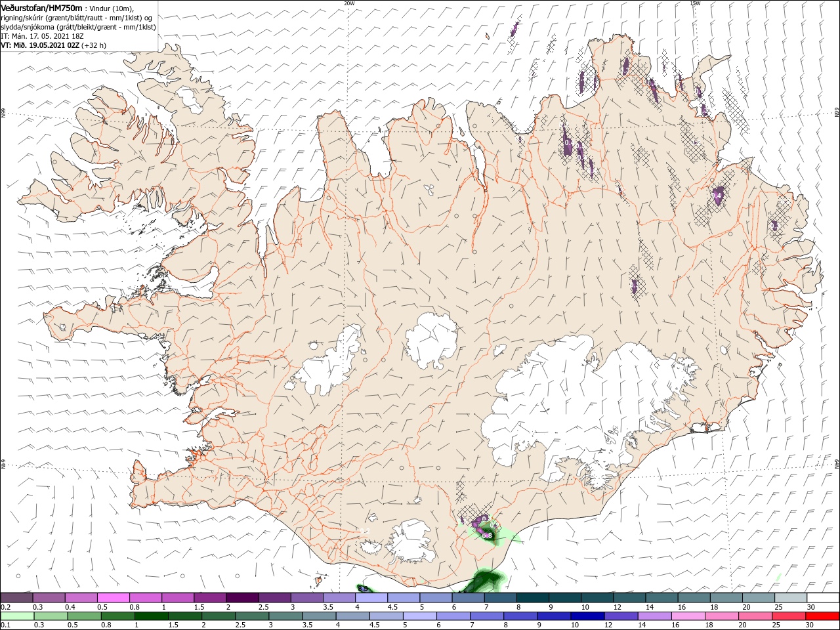This screenshot has height=630, width=840.
Task: Click the 'VT: Mið. 19.05.2021 02Z (+32 h)' line
Action: click(53, 45)
